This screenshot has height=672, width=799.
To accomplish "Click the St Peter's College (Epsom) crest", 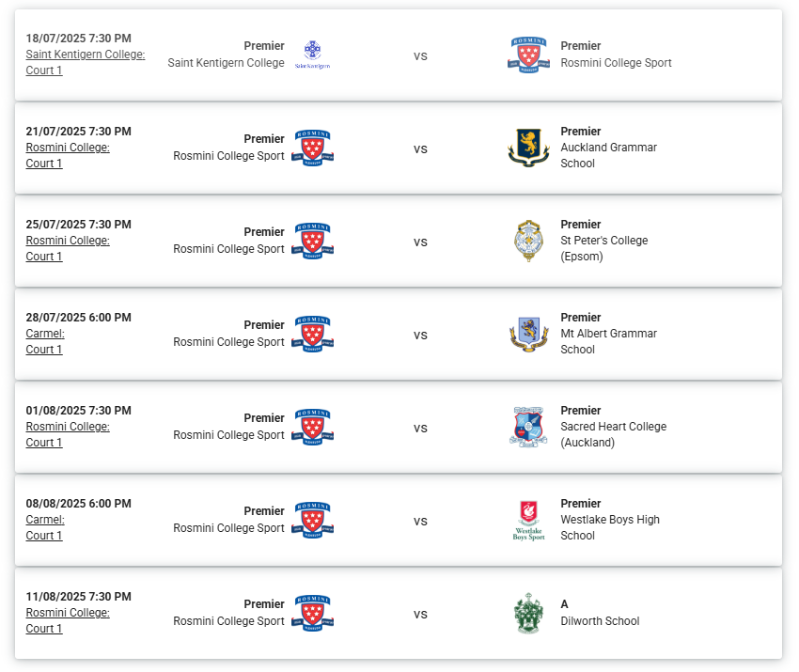I will tap(528, 241).
